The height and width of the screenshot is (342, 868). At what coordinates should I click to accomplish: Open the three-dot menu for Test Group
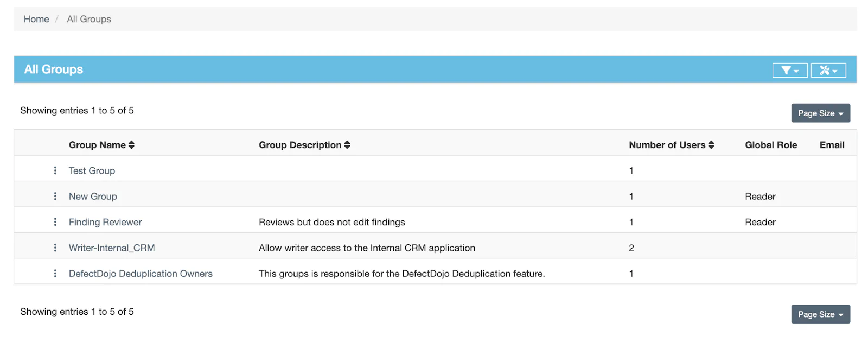[x=55, y=170]
